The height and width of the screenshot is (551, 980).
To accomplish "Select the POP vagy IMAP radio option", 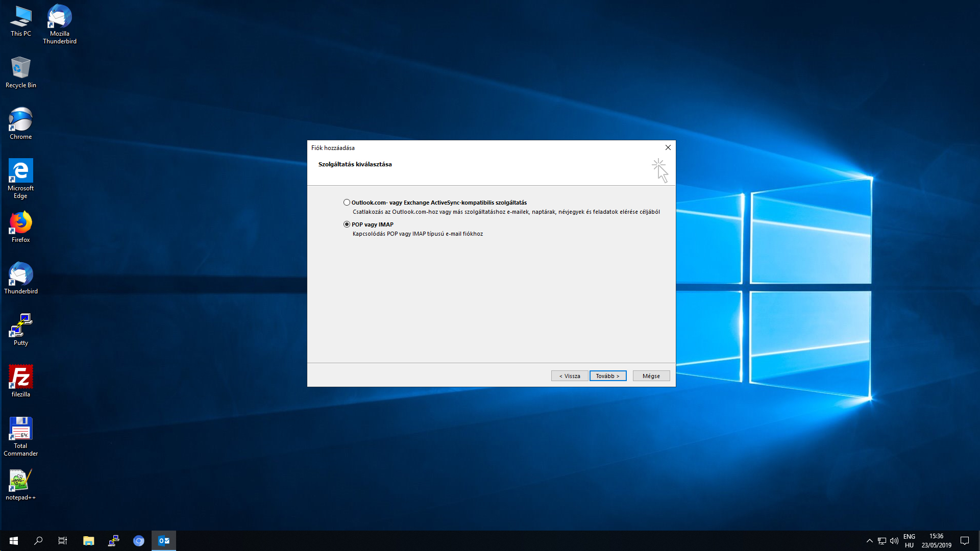I will click(x=347, y=224).
